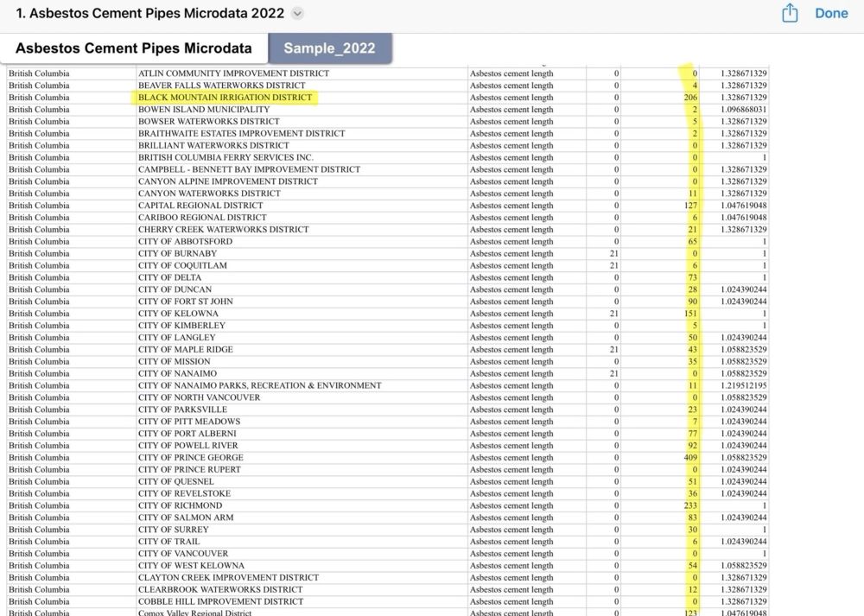864x616 pixels.
Task: Select CITY OF PORT ALBERNI cell
Action: (x=302, y=434)
